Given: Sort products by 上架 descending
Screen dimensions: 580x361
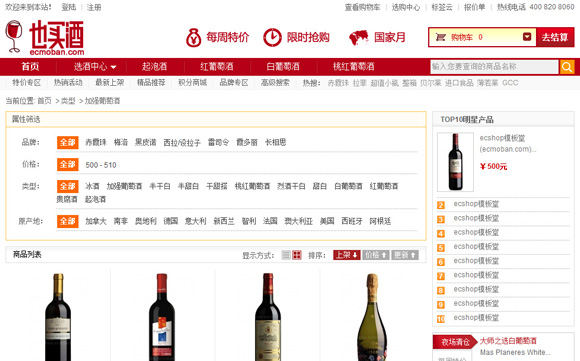Looking at the screenshot, I should pyautogui.click(x=347, y=255).
